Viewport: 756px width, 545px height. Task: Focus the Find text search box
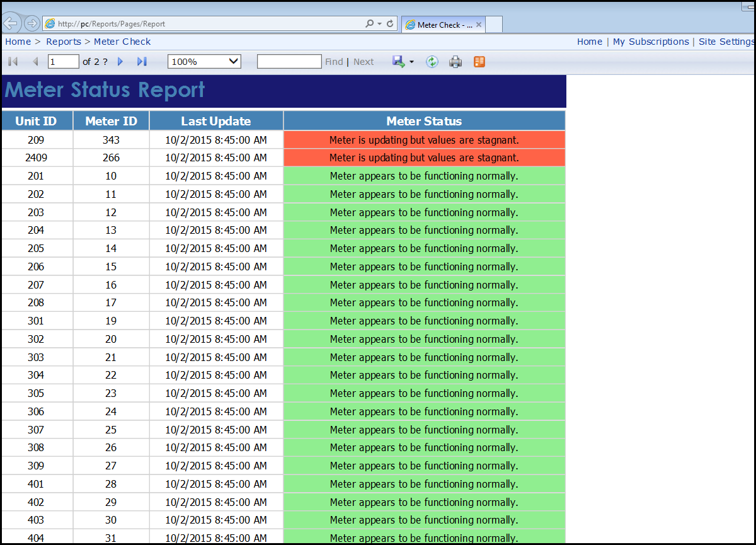coord(289,62)
